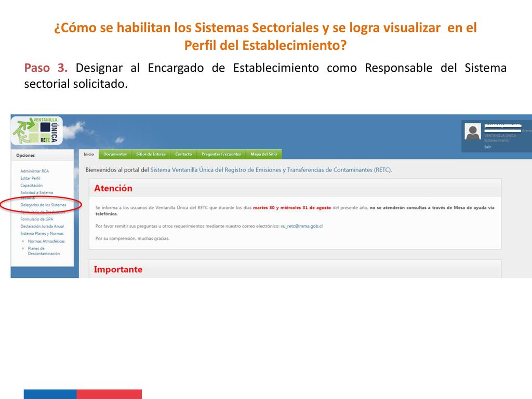Click the Ventanilla Única RETC logo

[37, 130]
